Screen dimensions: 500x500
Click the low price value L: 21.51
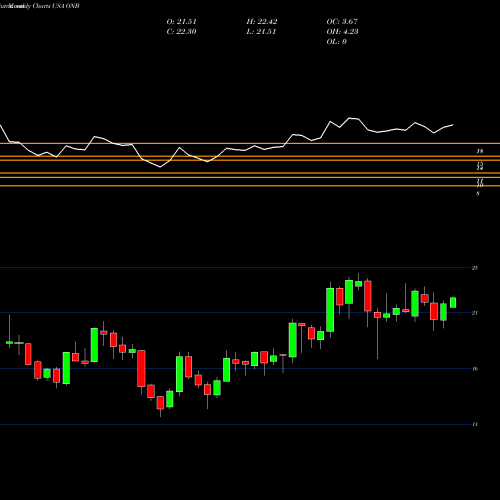261,32
